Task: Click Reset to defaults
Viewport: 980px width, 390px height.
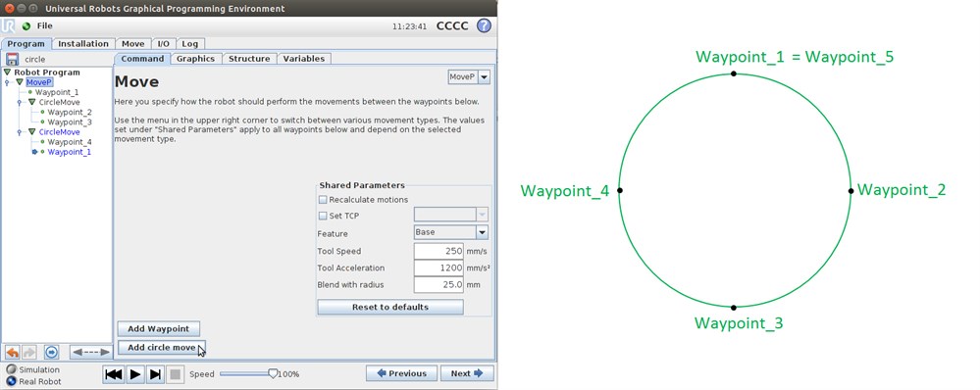Action: coord(390,307)
